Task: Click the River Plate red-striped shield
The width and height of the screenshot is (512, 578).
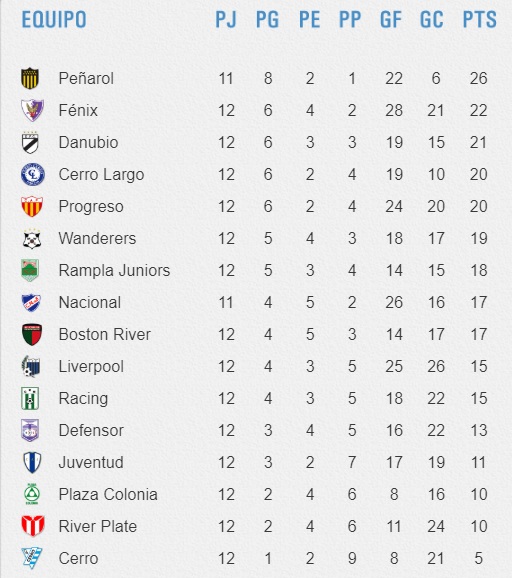Action: [x=33, y=526]
